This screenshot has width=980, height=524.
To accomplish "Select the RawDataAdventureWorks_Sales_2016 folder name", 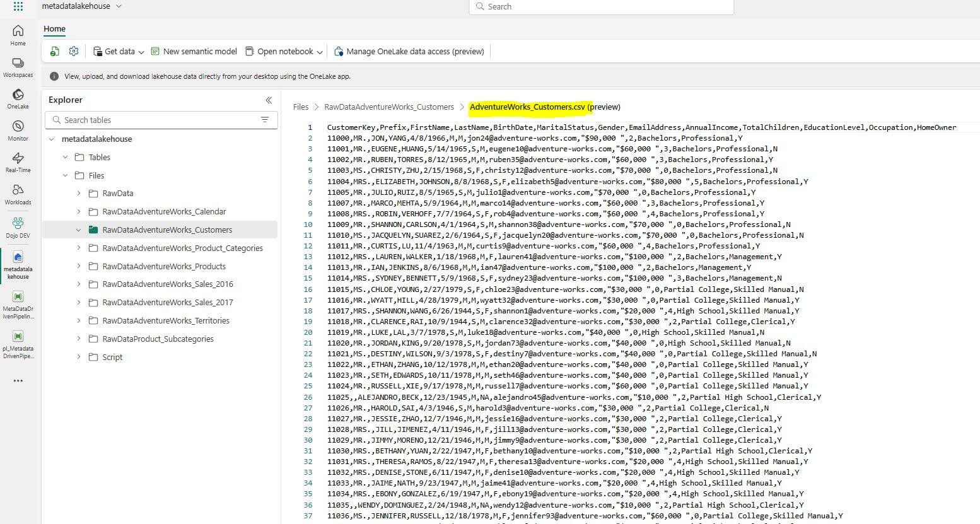I will 168,284.
